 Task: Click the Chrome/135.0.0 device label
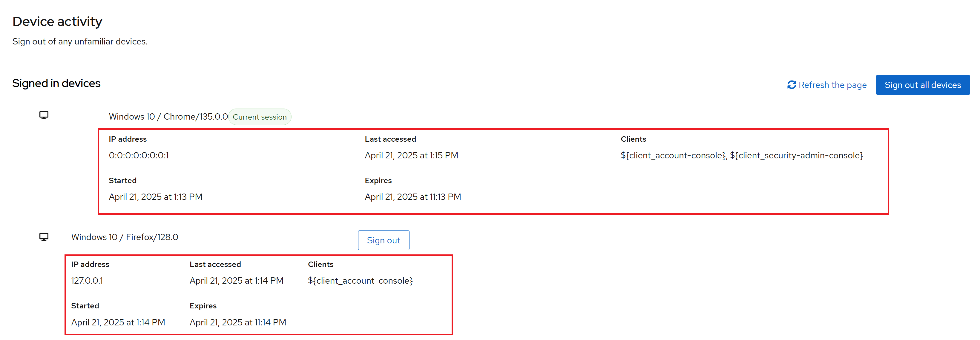tap(169, 117)
